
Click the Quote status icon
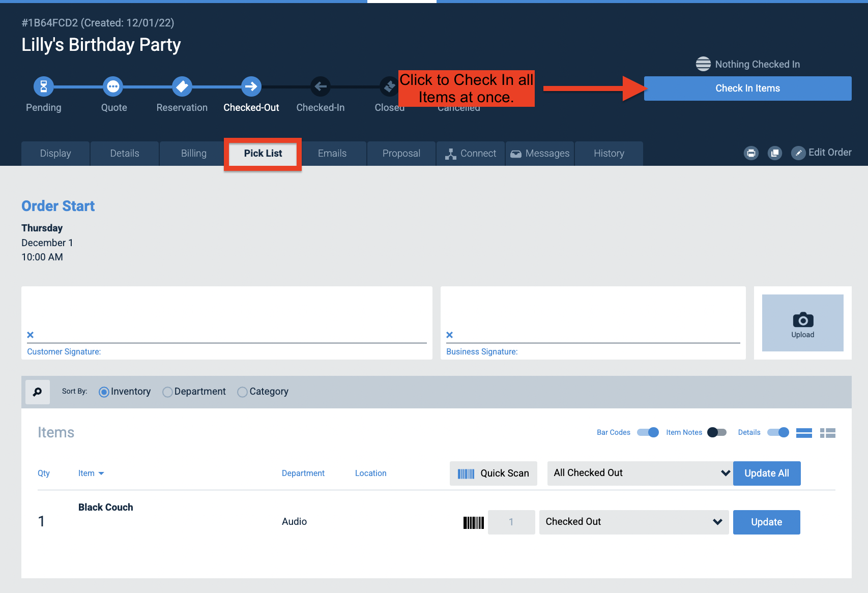point(113,86)
